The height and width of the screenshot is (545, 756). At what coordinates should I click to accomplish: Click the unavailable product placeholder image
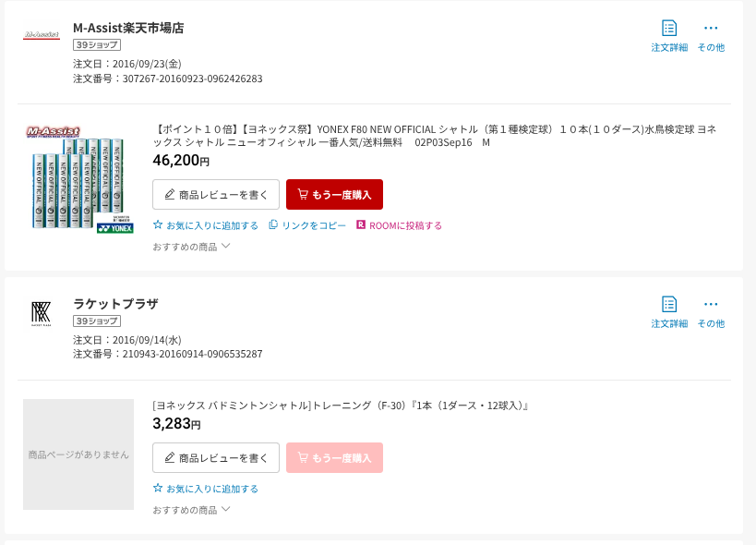[x=78, y=454]
